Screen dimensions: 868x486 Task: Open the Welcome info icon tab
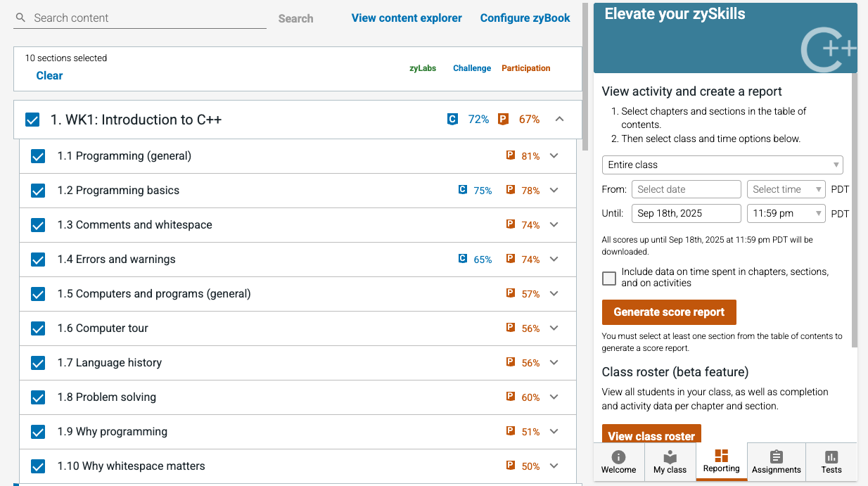point(618,456)
